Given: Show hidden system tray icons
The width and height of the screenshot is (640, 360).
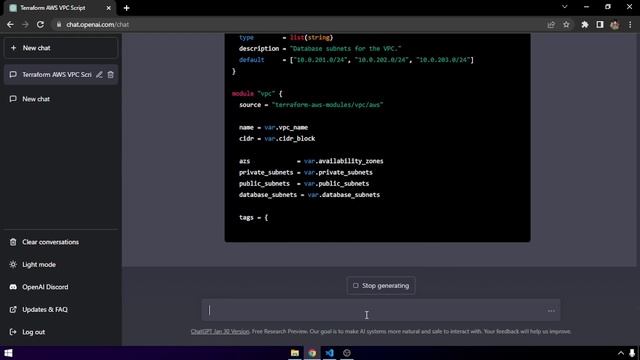Looking at the screenshot, I should (621, 353).
